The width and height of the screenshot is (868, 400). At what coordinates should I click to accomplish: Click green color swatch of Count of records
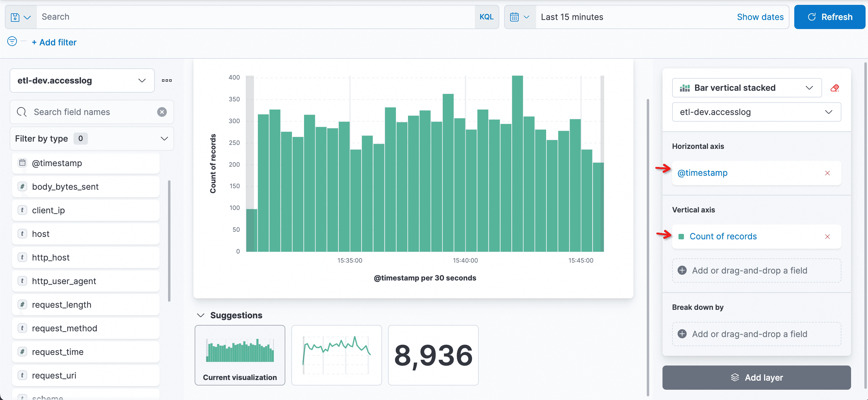coord(681,236)
